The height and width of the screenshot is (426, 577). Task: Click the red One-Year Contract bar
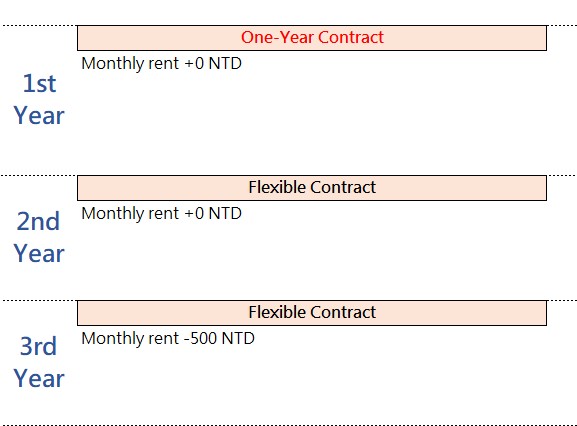[312, 38]
